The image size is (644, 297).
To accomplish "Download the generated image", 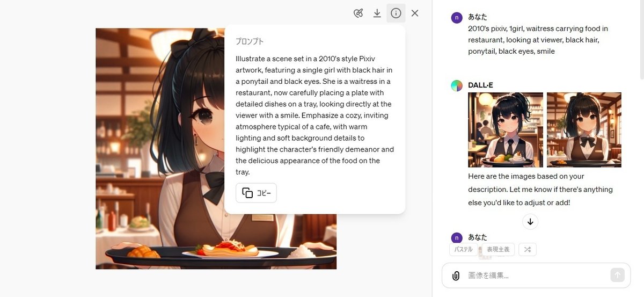I will [377, 13].
